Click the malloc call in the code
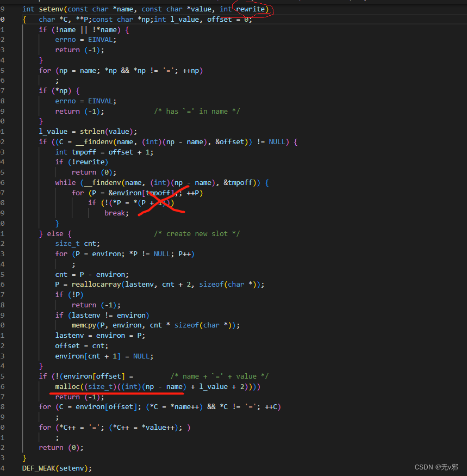This screenshot has height=476, width=467. [x=158, y=387]
